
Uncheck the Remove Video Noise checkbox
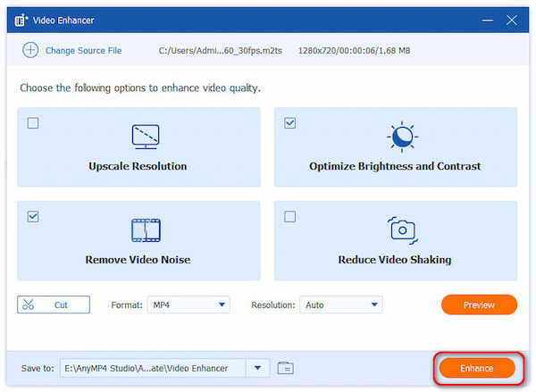pos(33,216)
